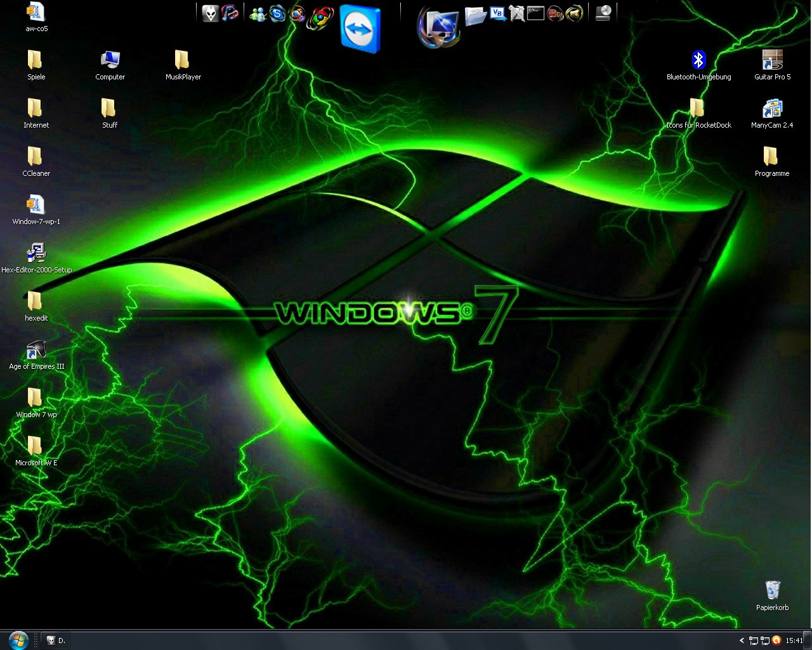
Task: Open the documents folder dock icon
Action: tap(475, 15)
